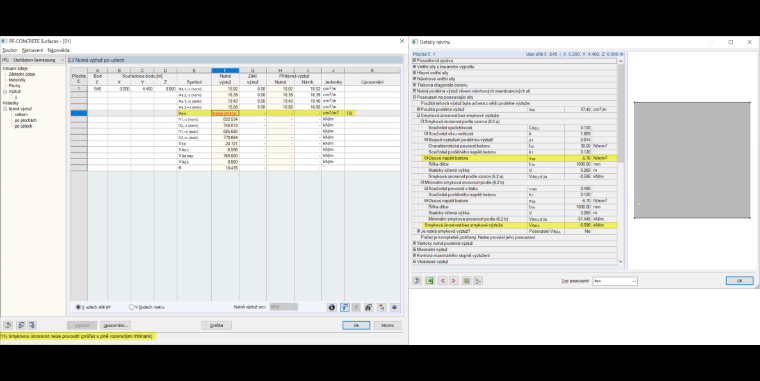Expand 'Tlaková diagonála betonu' row
This screenshot has height=381, width=760.
point(415,85)
